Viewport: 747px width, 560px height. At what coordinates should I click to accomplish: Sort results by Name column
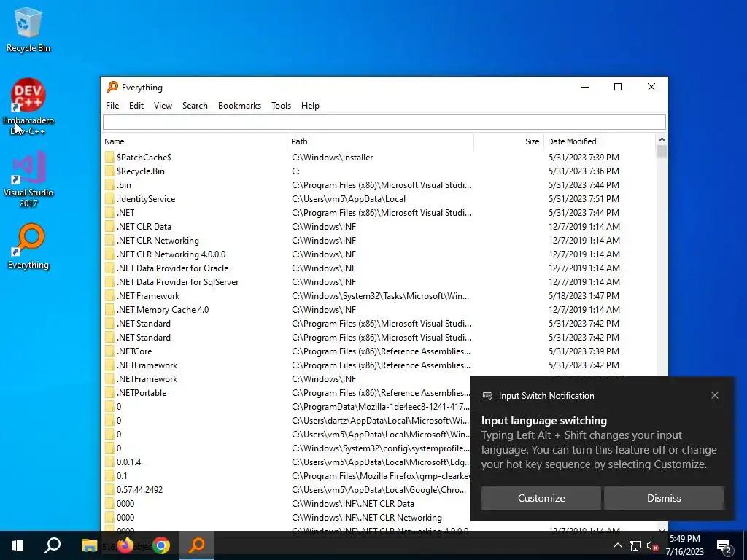tap(194, 141)
